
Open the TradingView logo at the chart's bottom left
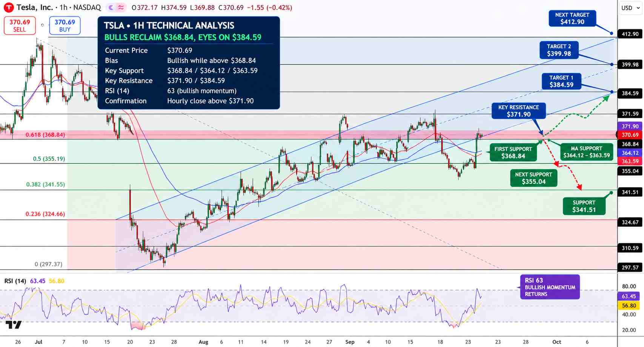coord(13,325)
